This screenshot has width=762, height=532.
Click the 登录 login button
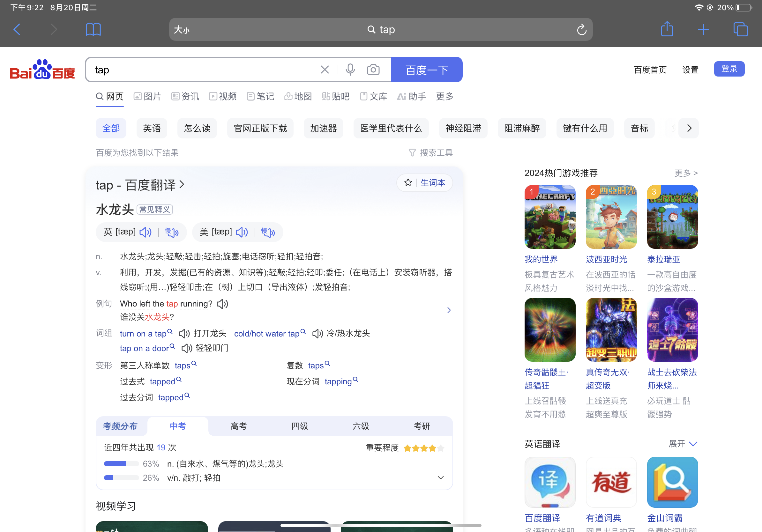pyautogui.click(x=729, y=69)
